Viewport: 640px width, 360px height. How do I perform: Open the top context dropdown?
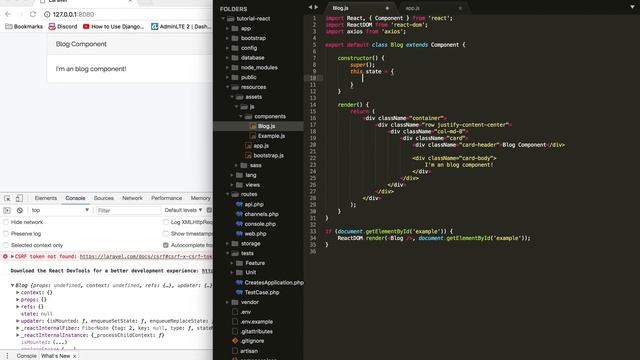coord(60,210)
